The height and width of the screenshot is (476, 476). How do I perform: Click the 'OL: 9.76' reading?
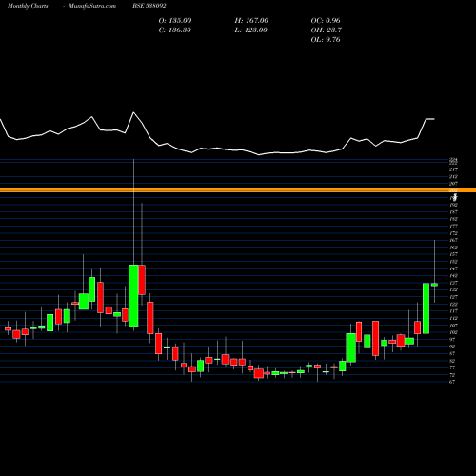point(326,39)
